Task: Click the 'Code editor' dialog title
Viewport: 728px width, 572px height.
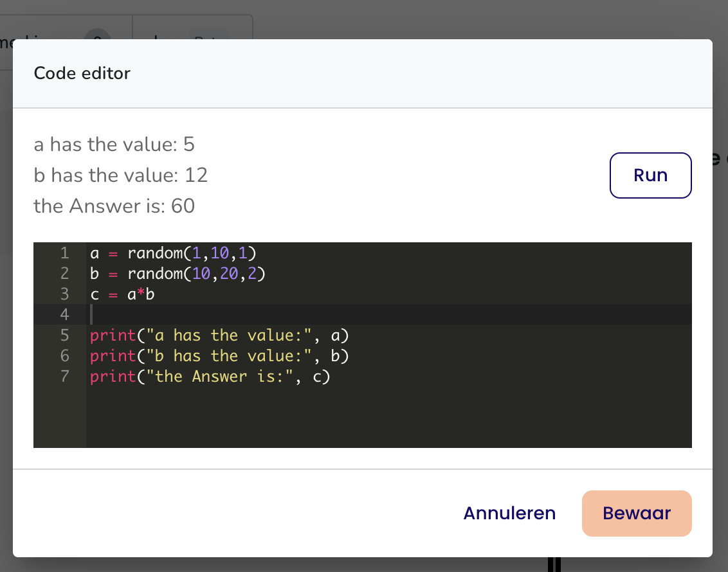Action: [x=82, y=73]
